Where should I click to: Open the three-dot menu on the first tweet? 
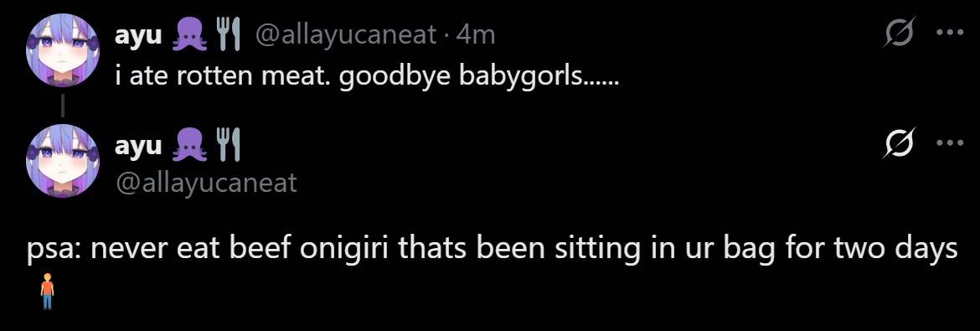[x=950, y=33]
